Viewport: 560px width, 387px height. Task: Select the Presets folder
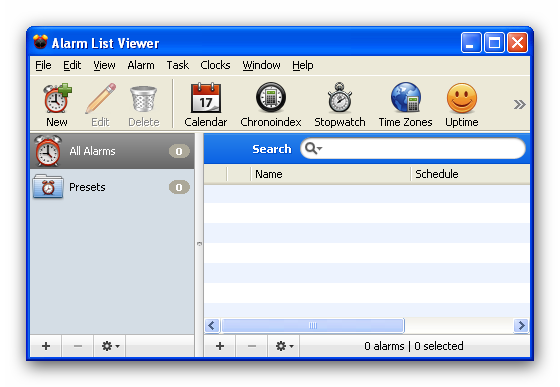pos(112,187)
